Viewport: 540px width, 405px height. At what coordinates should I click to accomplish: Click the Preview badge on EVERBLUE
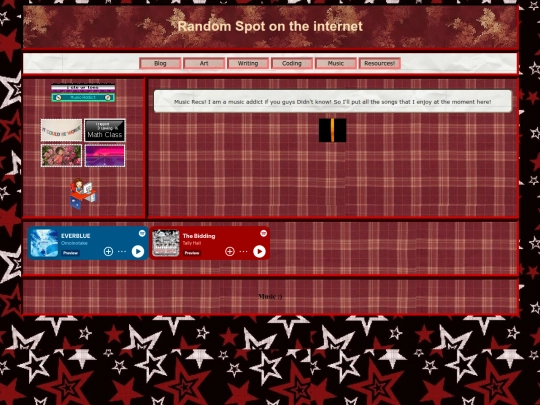(70, 253)
